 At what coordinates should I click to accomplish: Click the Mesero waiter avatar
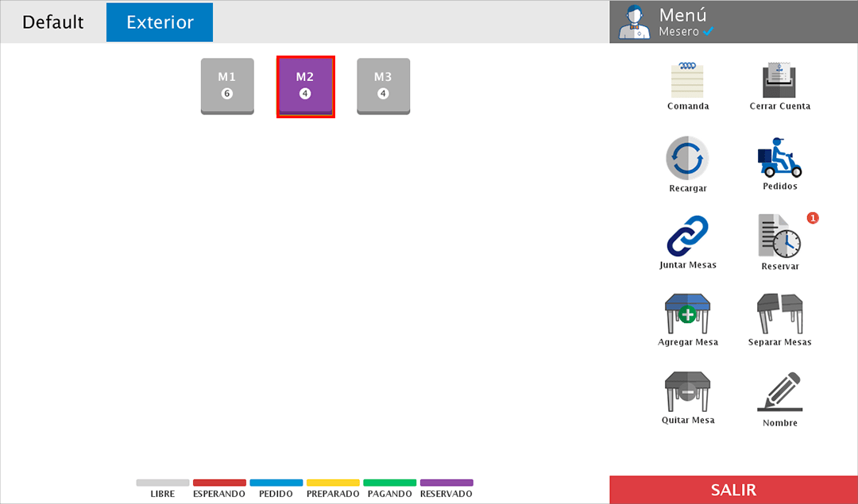(635, 22)
